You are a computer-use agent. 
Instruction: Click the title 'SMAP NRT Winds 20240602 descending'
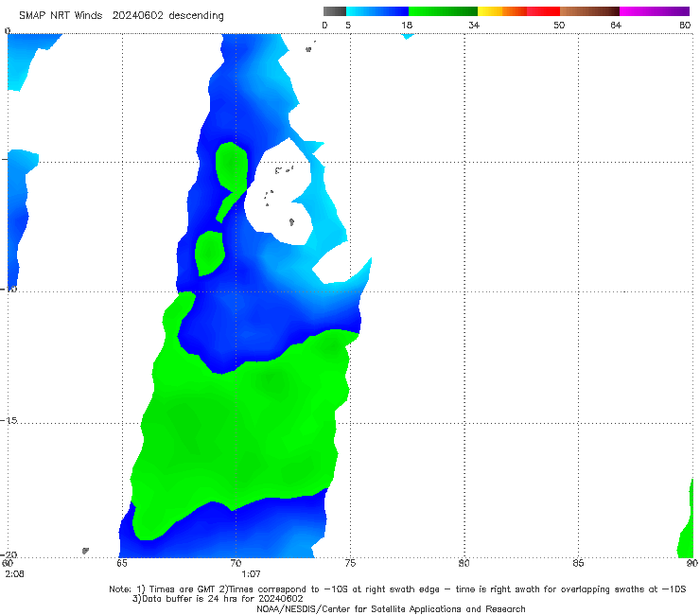pos(121,16)
